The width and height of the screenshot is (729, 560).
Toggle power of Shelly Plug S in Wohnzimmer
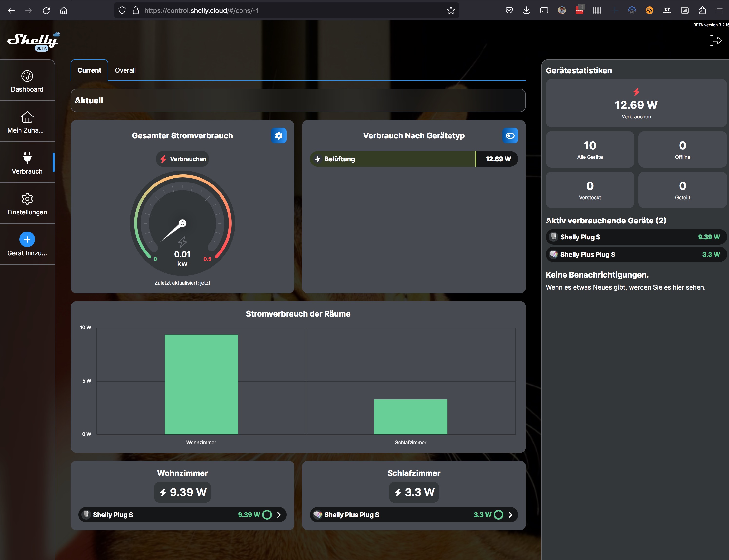pyautogui.click(x=267, y=515)
